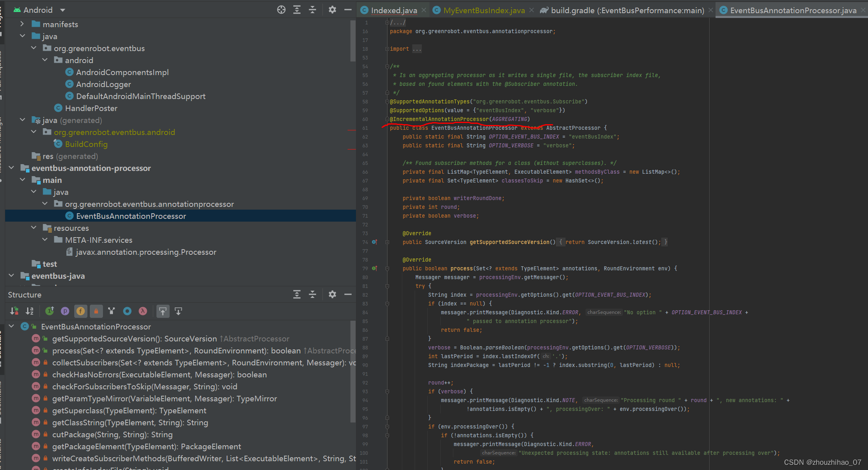
Task: Hide the Project tool window
Action: (x=348, y=10)
